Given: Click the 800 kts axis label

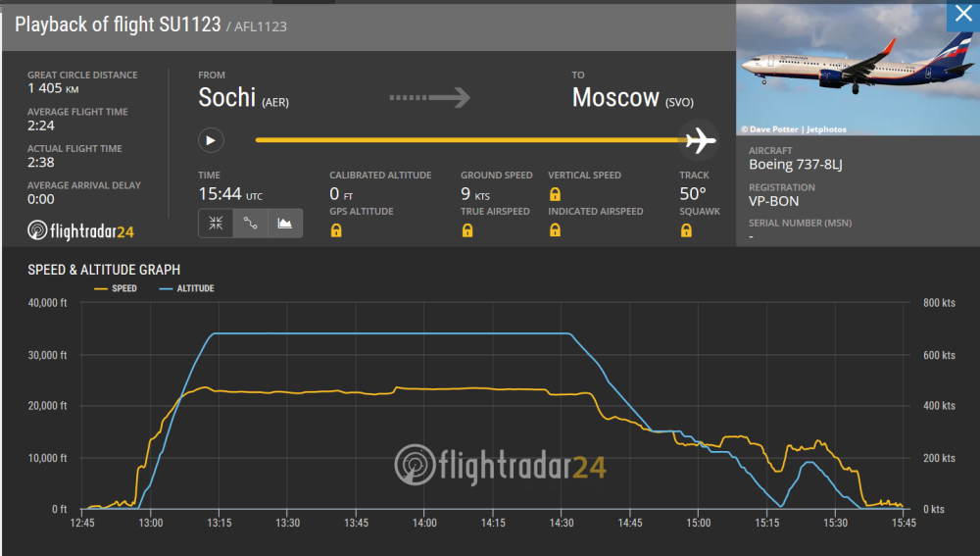Looking at the screenshot, I should click(939, 303).
